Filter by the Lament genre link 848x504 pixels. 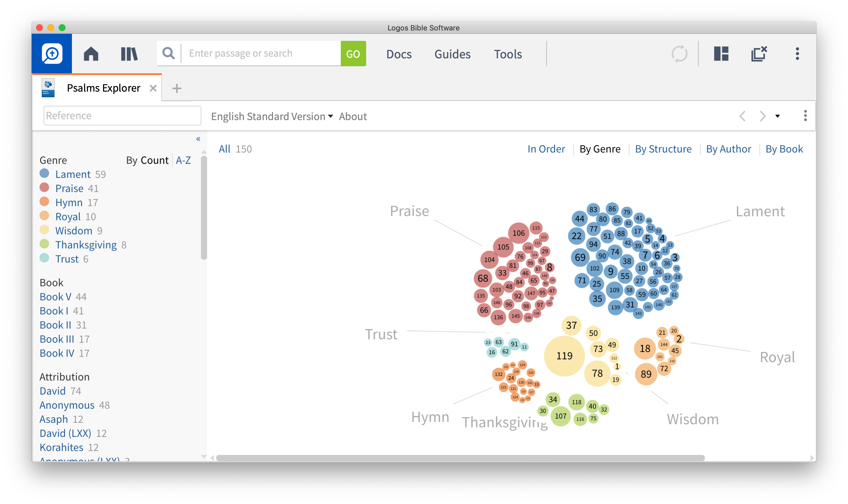pos(73,174)
